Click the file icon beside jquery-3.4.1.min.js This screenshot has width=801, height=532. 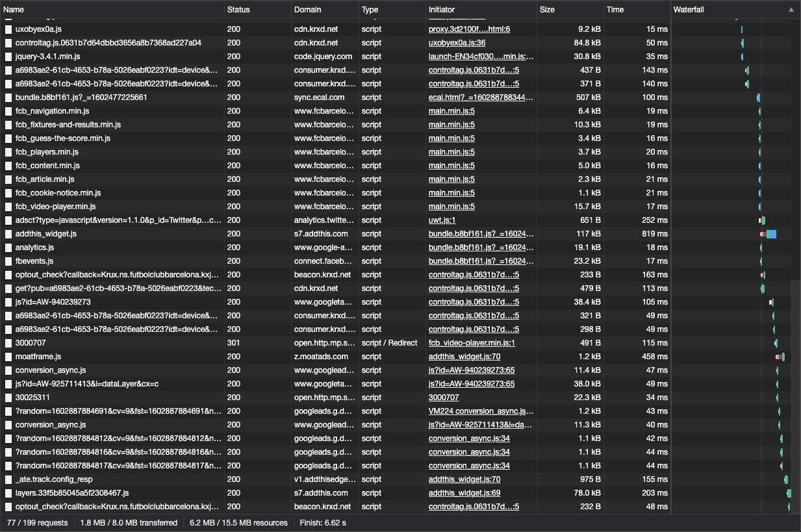point(8,57)
